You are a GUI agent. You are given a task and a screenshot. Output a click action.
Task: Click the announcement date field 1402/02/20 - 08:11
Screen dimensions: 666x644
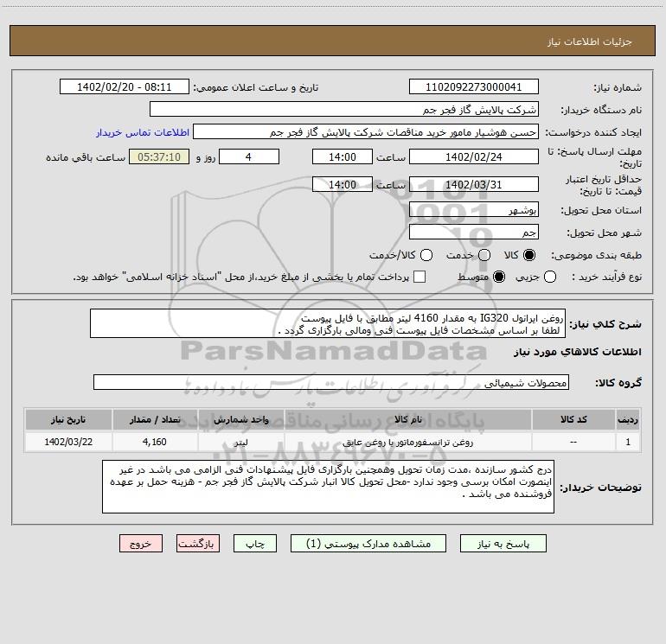pyautogui.click(x=125, y=87)
